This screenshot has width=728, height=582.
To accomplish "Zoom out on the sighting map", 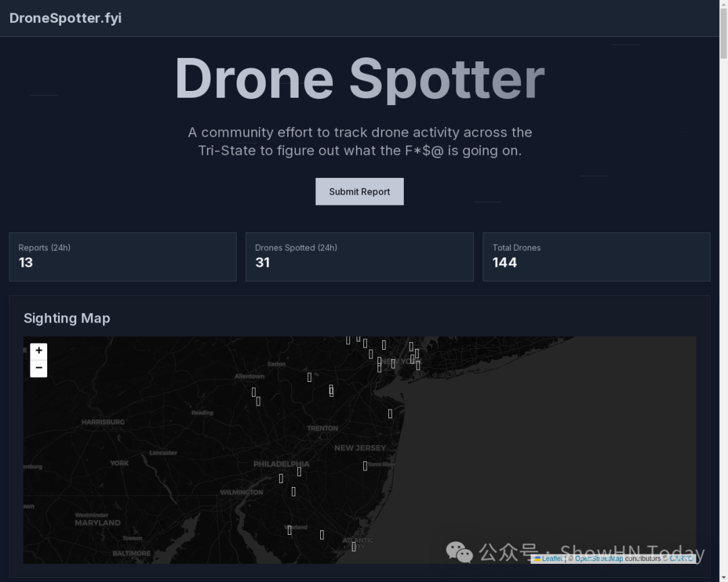I will pyautogui.click(x=38, y=368).
